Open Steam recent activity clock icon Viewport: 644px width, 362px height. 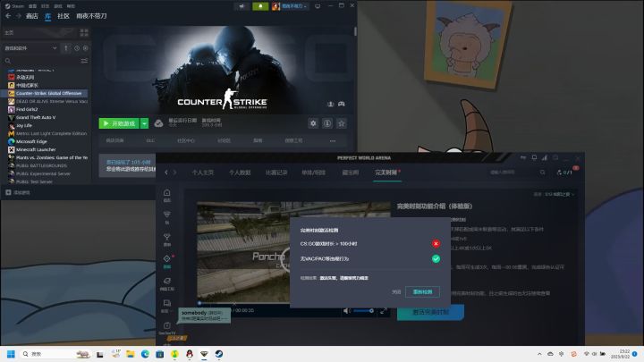click(77, 48)
